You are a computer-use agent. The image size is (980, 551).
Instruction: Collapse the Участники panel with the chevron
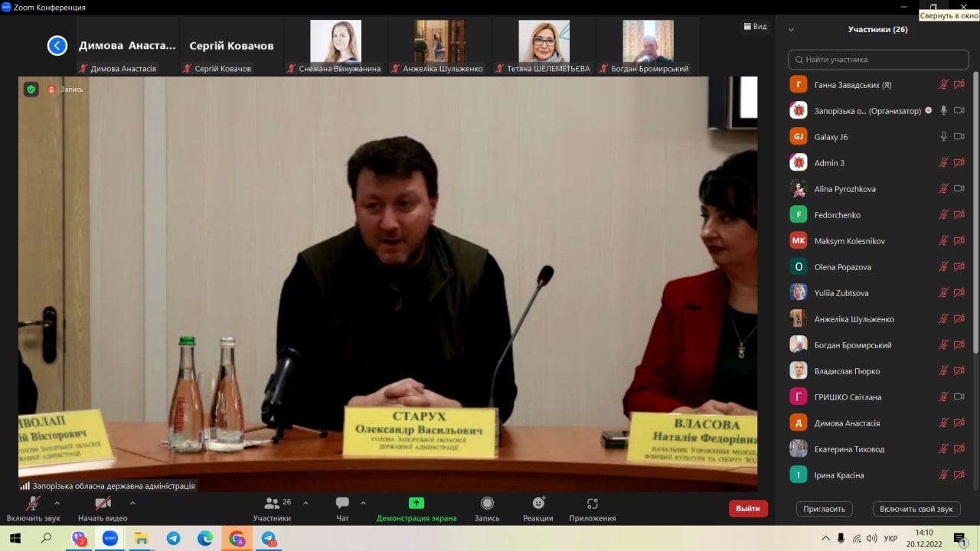[791, 30]
